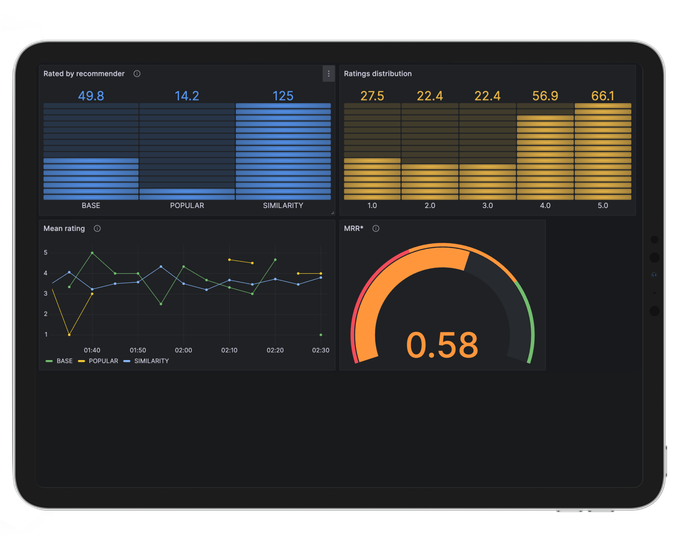The height and width of the screenshot is (550, 700).
Task: Click the 02:00 time axis label
Action: pos(183,350)
